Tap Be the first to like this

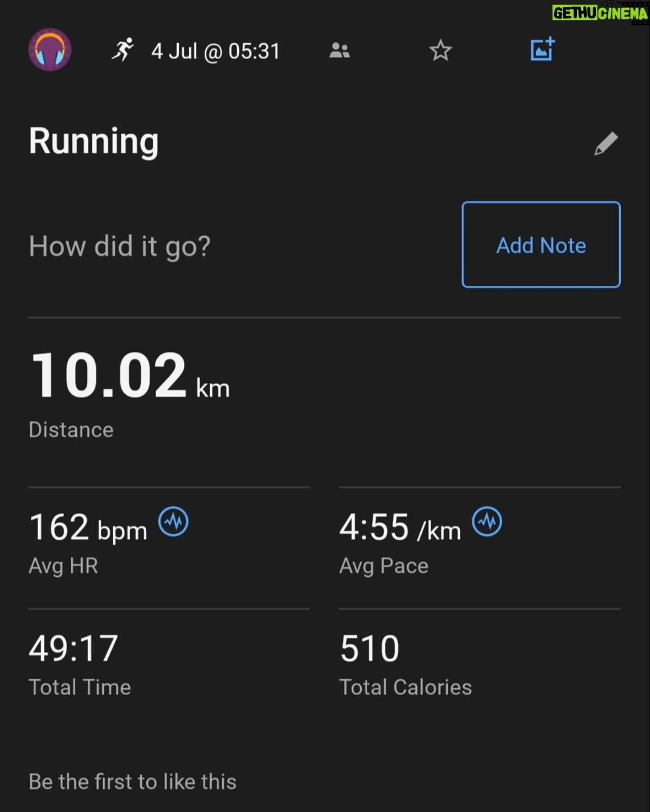coord(133,782)
